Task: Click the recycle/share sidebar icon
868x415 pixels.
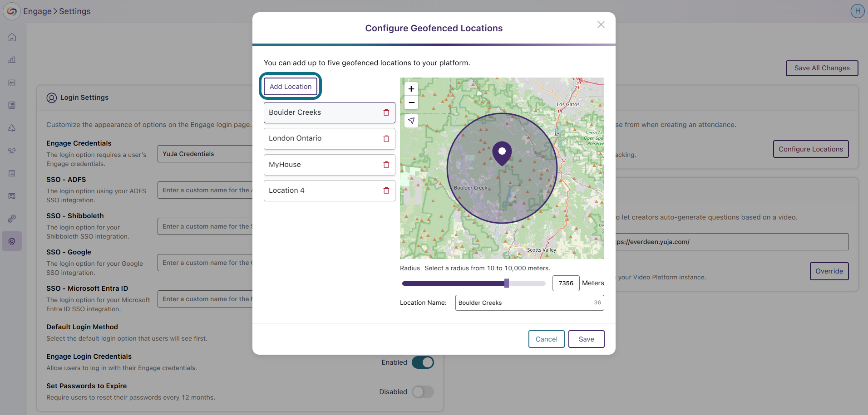Action: click(x=12, y=128)
